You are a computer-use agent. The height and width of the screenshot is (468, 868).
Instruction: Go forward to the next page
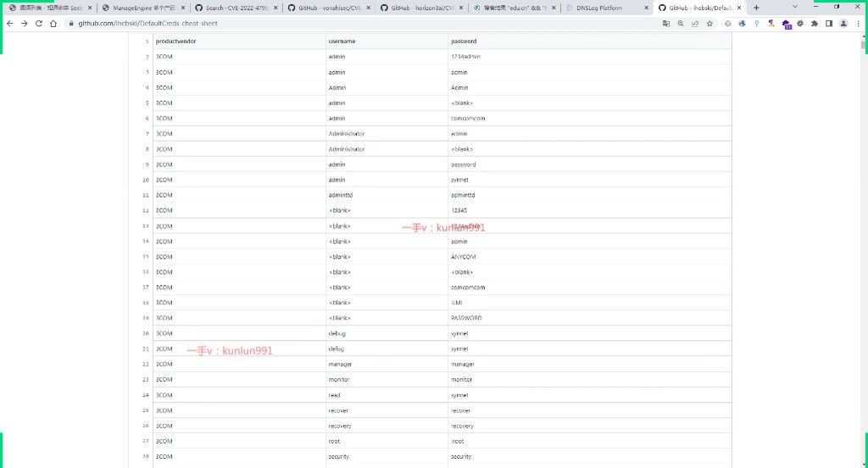25,24
